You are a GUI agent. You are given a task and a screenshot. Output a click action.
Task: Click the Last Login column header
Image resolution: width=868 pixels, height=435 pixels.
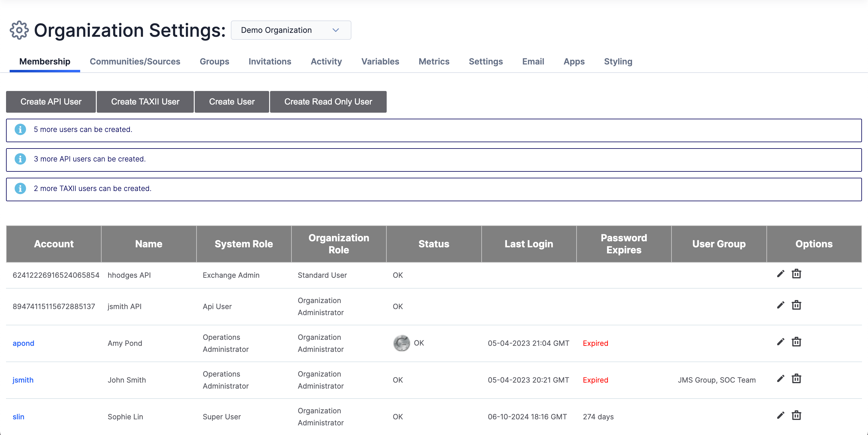(x=529, y=244)
